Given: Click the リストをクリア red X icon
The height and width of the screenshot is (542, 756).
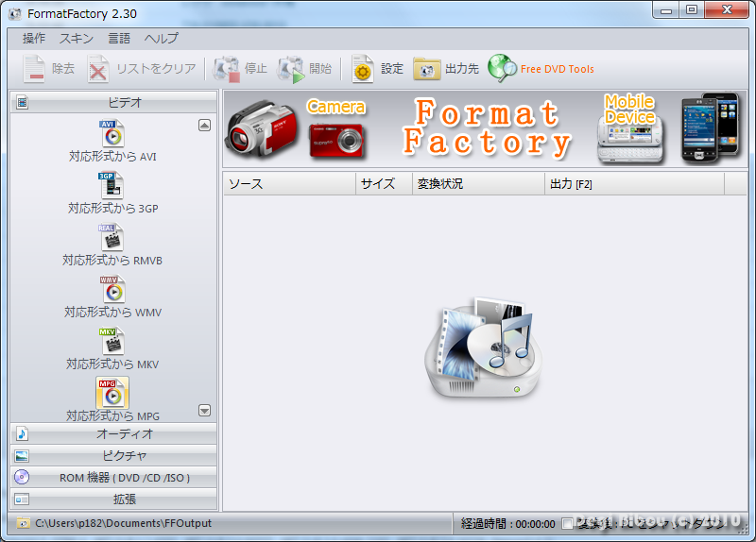Looking at the screenshot, I should click(x=98, y=69).
